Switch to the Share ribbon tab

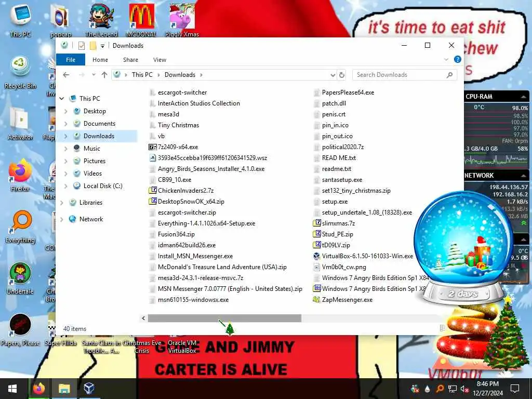[x=130, y=60]
